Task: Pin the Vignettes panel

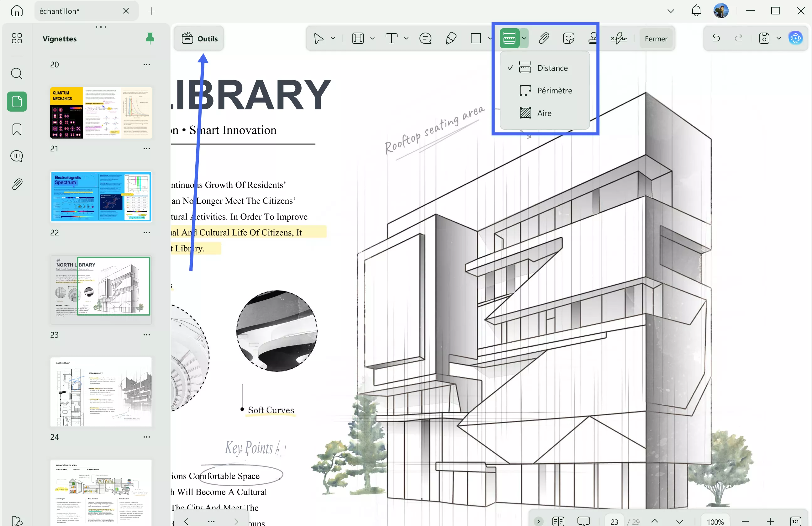Action: [150, 39]
